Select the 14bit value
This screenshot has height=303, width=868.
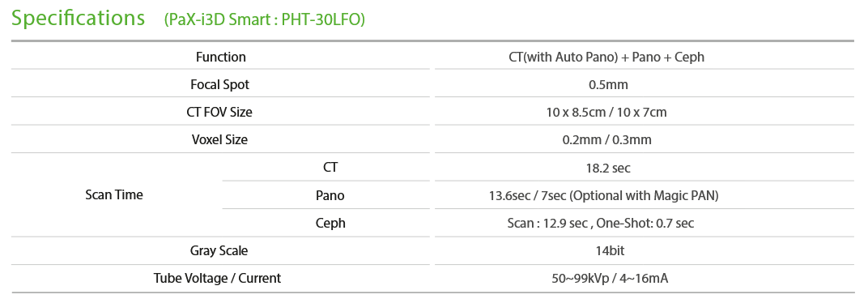[608, 251]
